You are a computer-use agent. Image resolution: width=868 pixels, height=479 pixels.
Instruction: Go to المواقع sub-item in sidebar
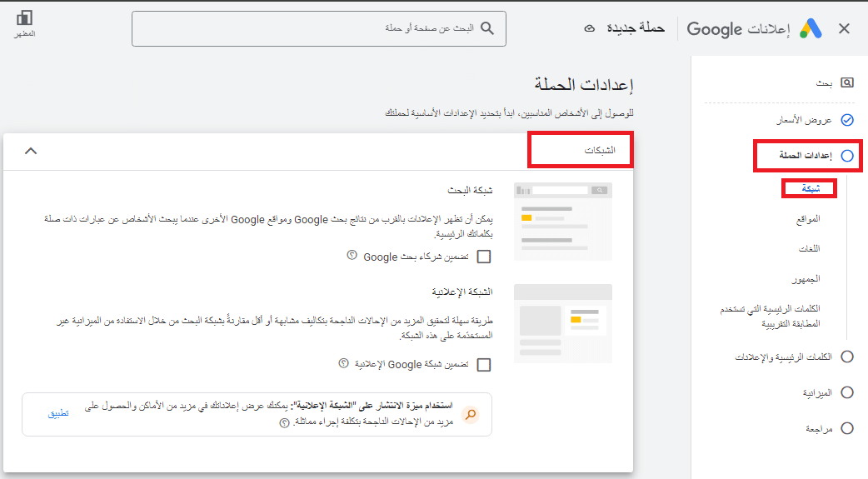pos(808,219)
